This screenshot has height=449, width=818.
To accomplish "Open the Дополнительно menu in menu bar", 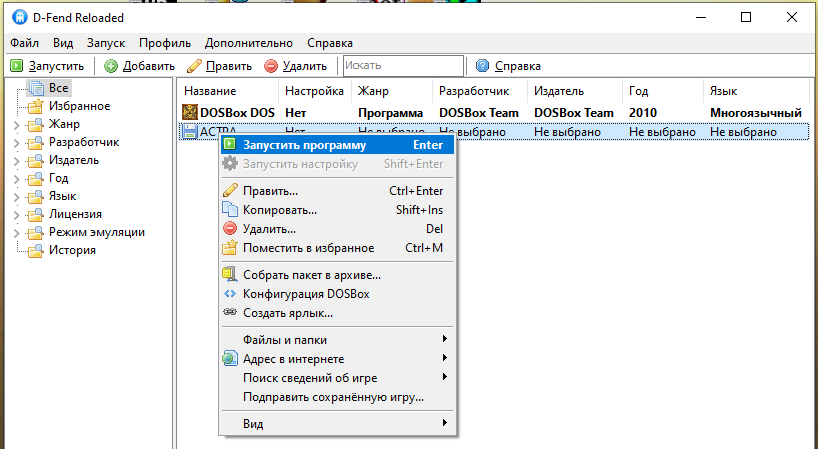I will tap(249, 43).
